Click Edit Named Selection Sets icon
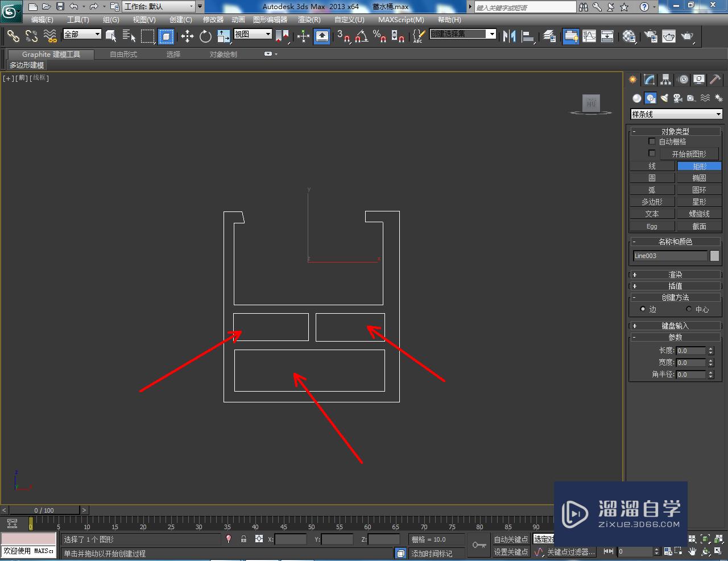 pos(418,36)
